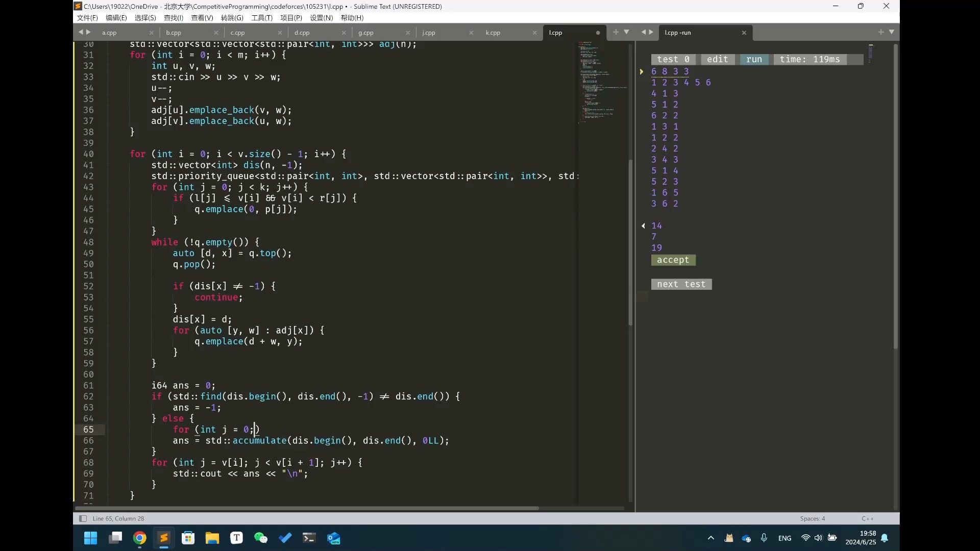Add new tab in left pane

616,32
